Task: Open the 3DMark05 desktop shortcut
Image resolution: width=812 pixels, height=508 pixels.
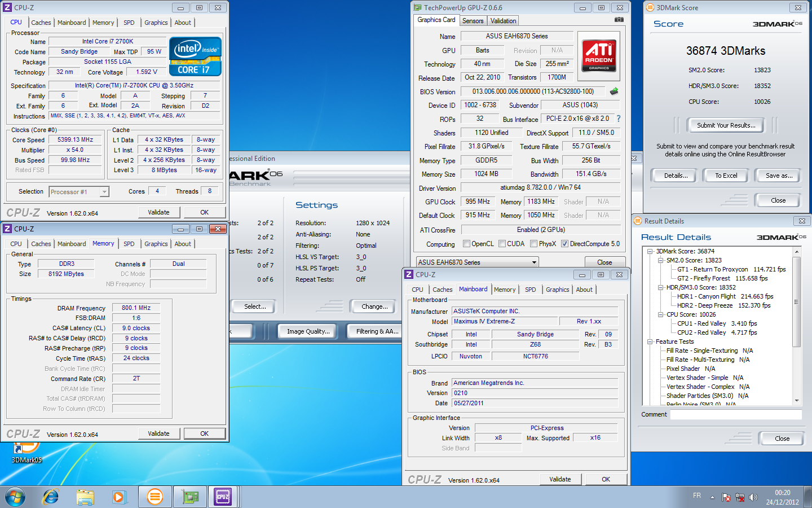Action: pyautogui.click(x=27, y=454)
